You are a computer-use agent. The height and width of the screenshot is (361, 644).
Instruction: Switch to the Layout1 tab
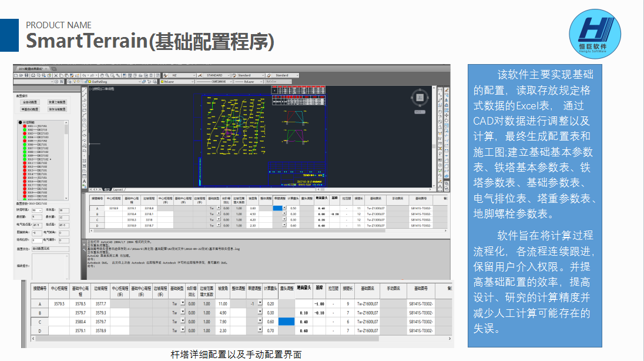click(x=118, y=189)
